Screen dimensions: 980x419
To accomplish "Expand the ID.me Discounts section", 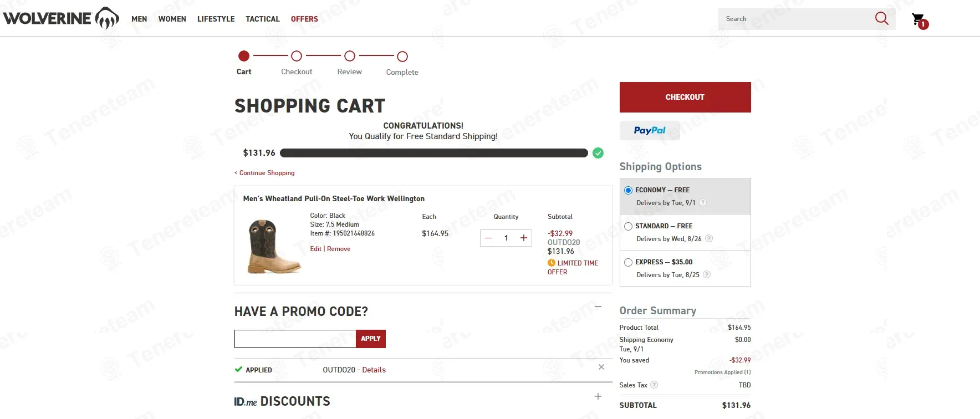I will [x=598, y=396].
